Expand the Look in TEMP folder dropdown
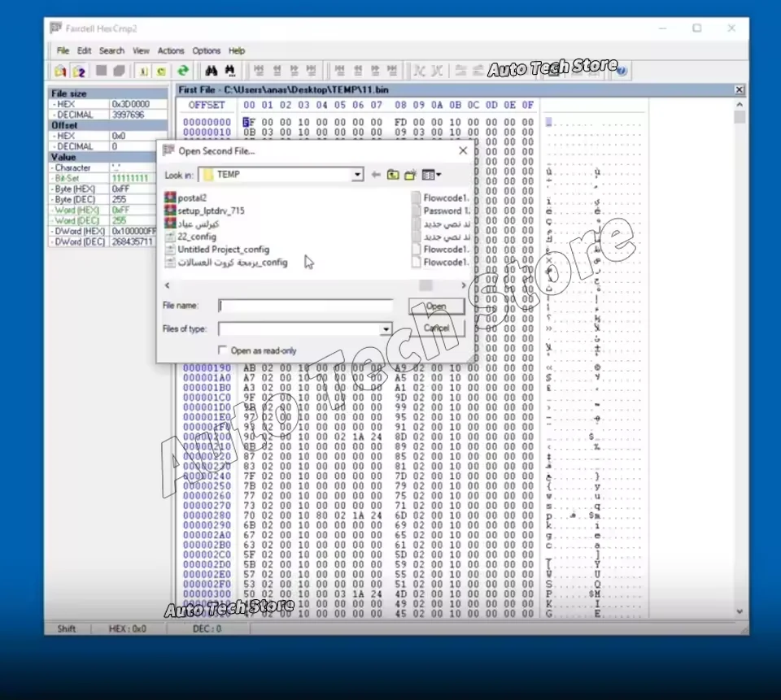Image resolution: width=781 pixels, height=700 pixels. pos(357,175)
